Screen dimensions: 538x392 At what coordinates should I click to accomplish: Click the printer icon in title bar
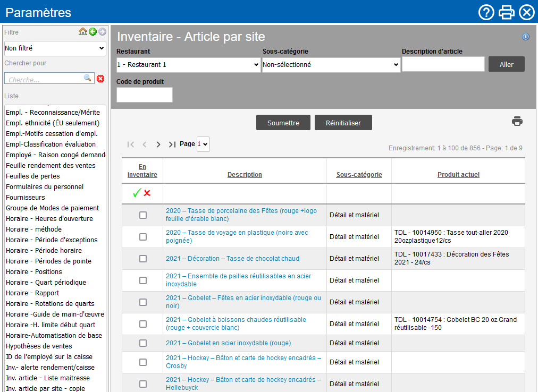coord(506,12)
